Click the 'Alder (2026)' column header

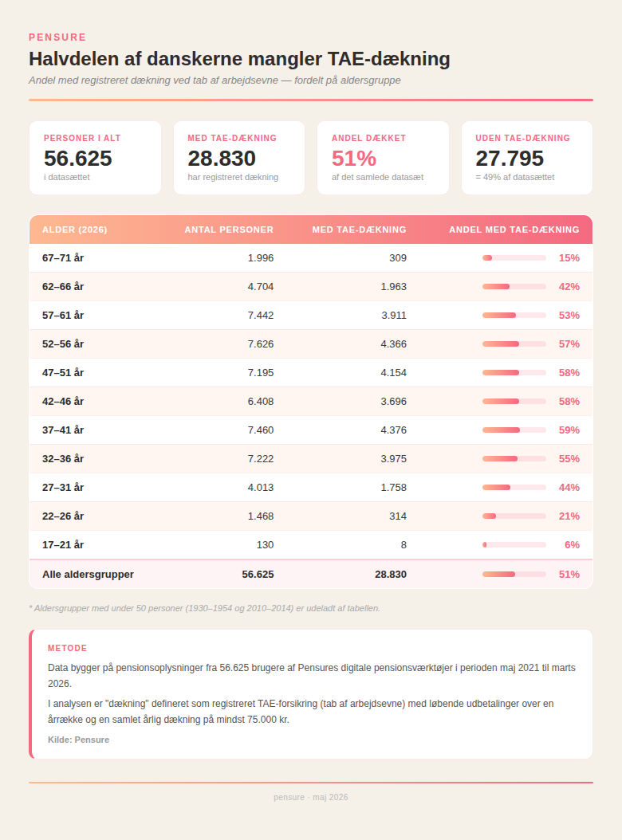pos(74,230)
